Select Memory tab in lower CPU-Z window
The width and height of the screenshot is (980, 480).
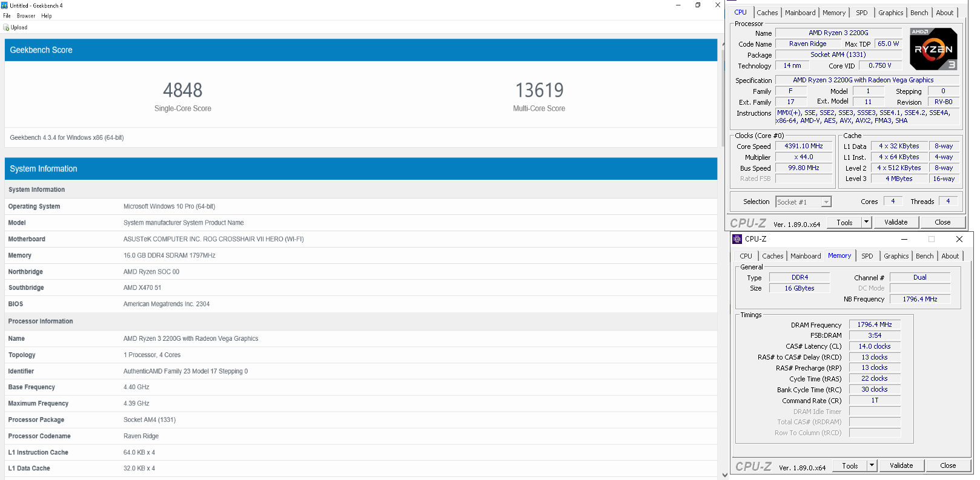click(x=839, y=255)
